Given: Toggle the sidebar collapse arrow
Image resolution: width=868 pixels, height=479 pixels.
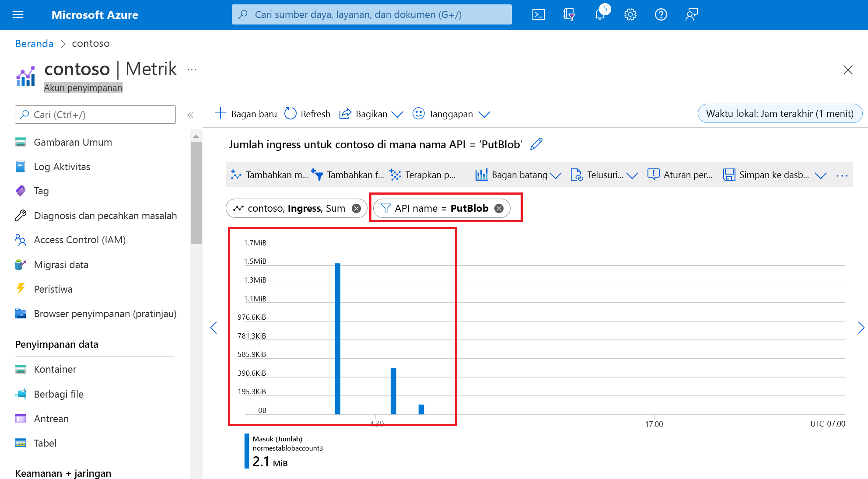Looking at the screenshot, I should pyautogui.click(x=190, y=115).
